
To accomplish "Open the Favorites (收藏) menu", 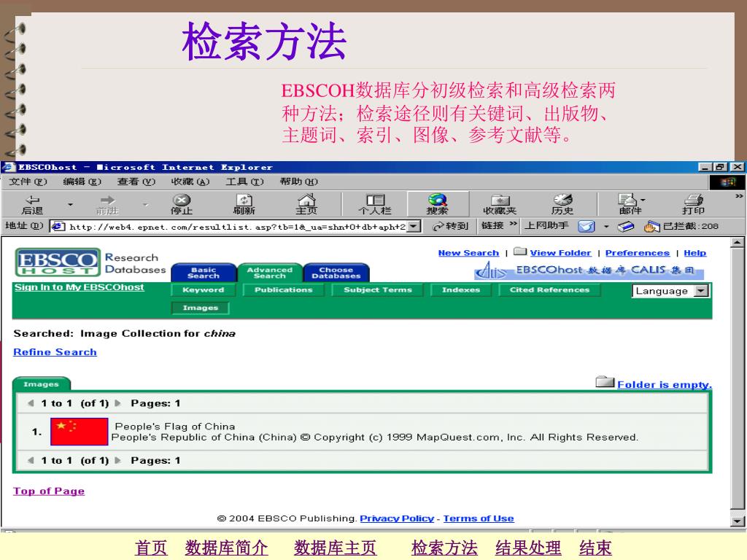I will click(x=190, y=182).
